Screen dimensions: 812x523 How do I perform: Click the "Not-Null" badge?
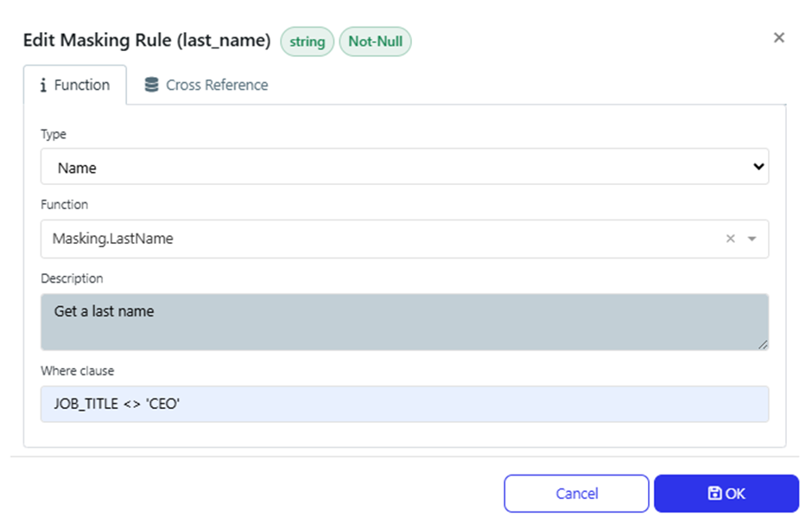[x=375, y=41]
